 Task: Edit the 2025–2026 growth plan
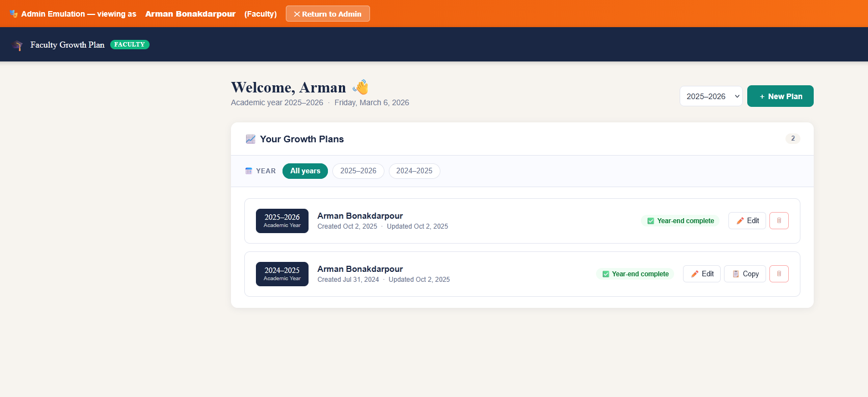pos(747,220)
